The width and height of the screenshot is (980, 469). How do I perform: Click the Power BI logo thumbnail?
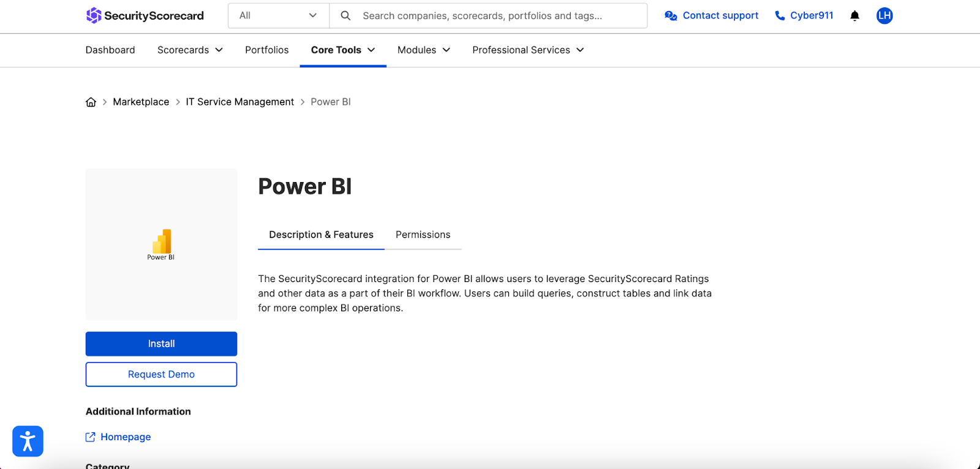(x=161, y=245)
